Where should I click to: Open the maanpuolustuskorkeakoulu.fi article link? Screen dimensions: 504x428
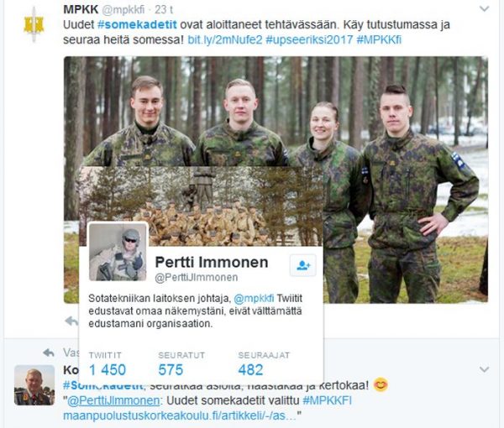tap(180, 415)
